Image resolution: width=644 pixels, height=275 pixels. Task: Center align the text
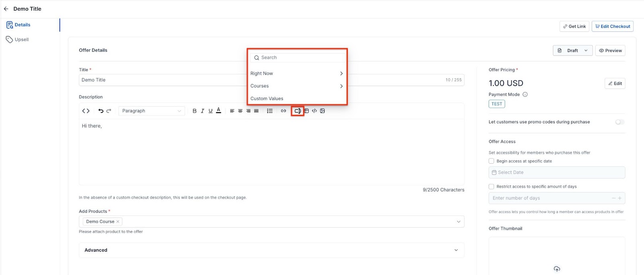coord(240,111)
